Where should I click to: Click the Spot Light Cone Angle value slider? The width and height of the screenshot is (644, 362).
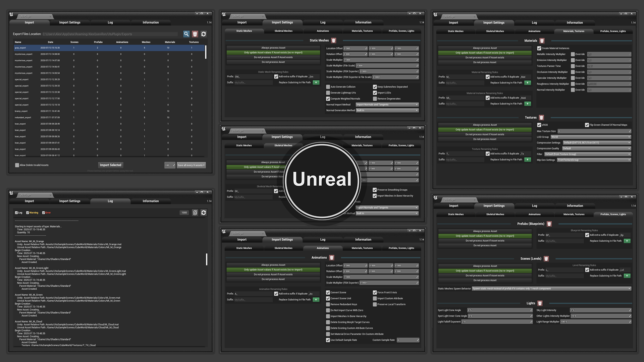coord(500,310)
